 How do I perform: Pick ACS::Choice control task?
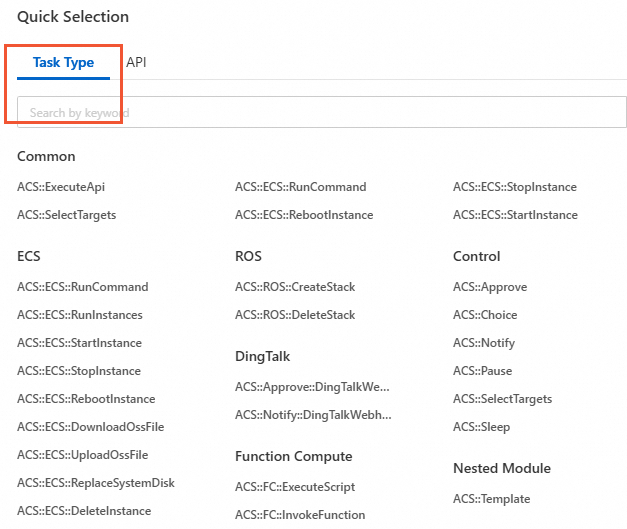pyautogui.click(x=485, y=315)
